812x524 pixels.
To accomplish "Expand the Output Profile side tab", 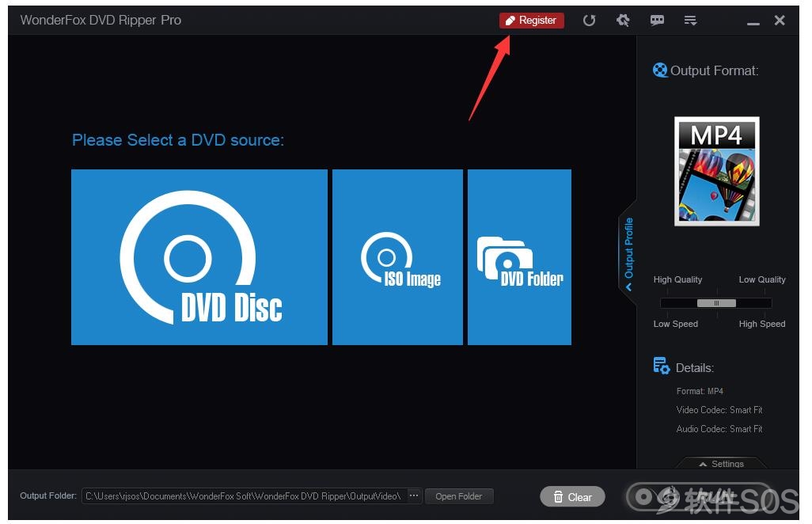I will [x=628, y=254].
